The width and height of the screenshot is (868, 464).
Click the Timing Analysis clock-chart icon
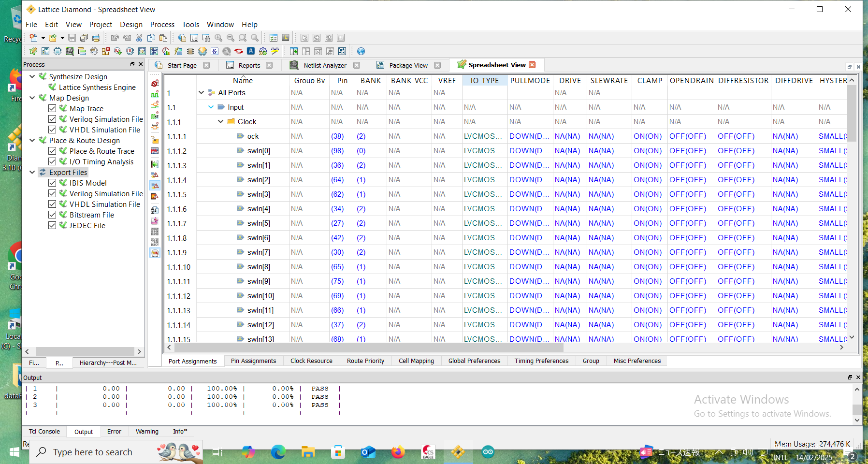166,51
